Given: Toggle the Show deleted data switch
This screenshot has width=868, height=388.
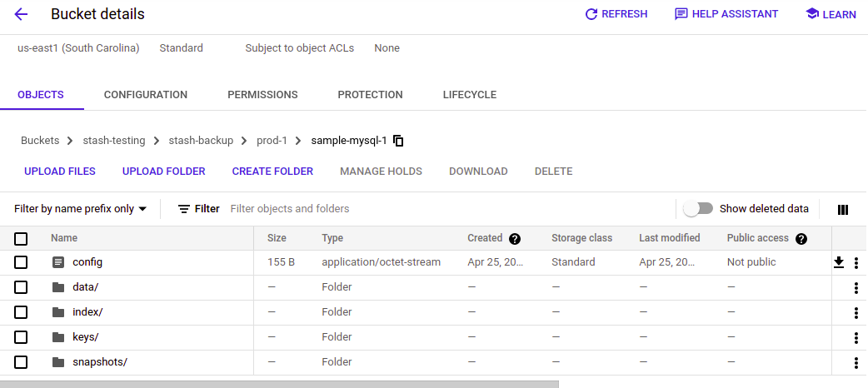Looking at the screenshot, I should click(x=698, y=209).
